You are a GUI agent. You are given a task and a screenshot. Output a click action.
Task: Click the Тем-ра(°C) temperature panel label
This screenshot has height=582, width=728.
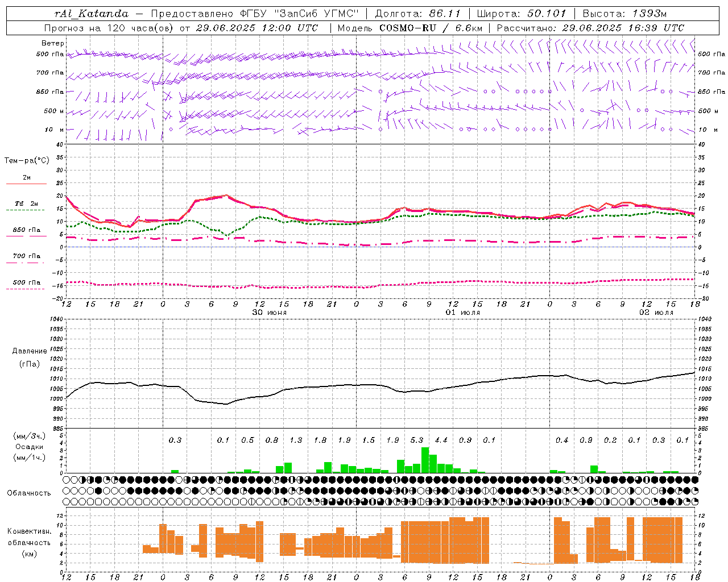(27, 161)
